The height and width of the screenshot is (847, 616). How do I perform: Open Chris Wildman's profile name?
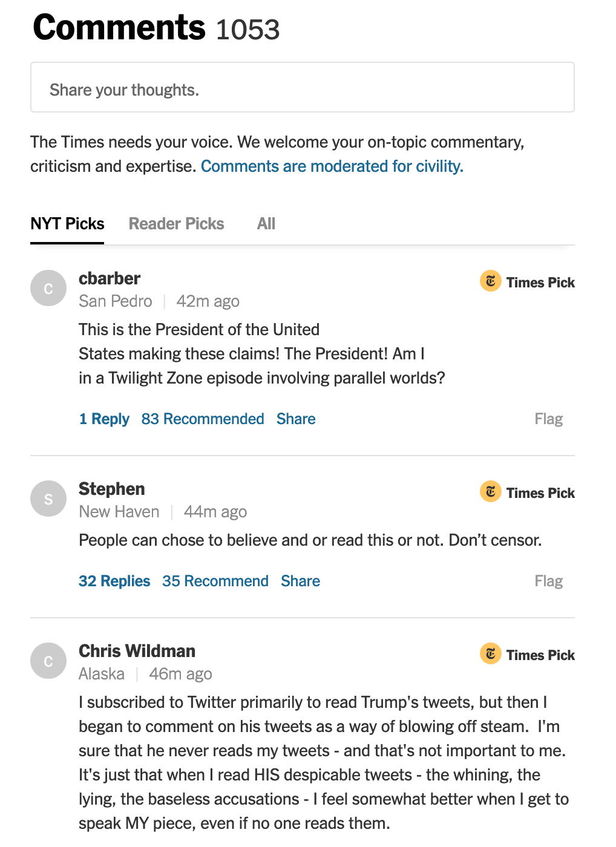tap(137, 651)
